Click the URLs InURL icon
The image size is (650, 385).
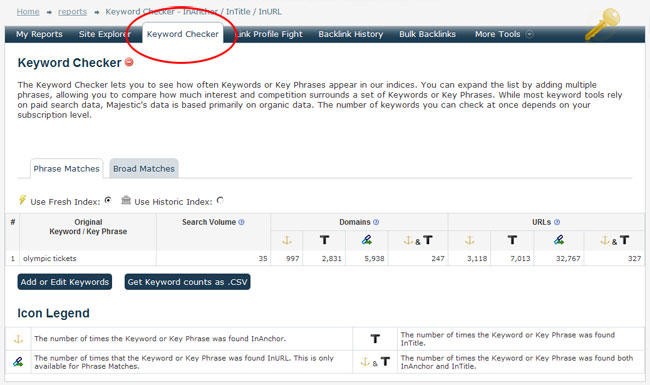[559, 240]
